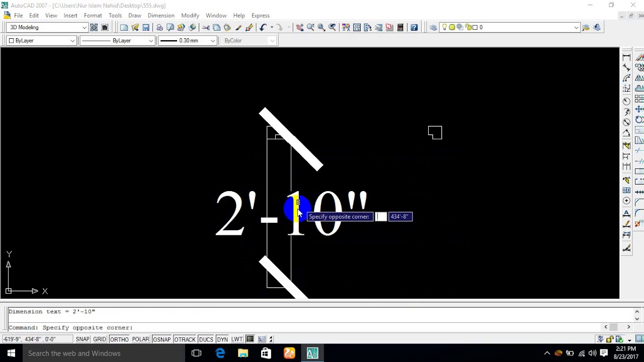Toggle POLAR tracking
Image resolution: width=644 pixels, height=362 pixels.
click(x=140, y=339)
